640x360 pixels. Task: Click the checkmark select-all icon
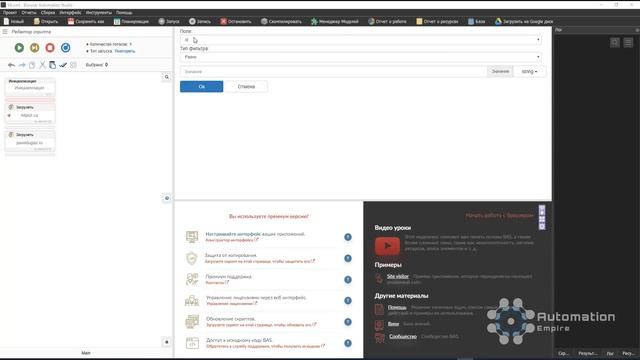[x=63, y=65]
